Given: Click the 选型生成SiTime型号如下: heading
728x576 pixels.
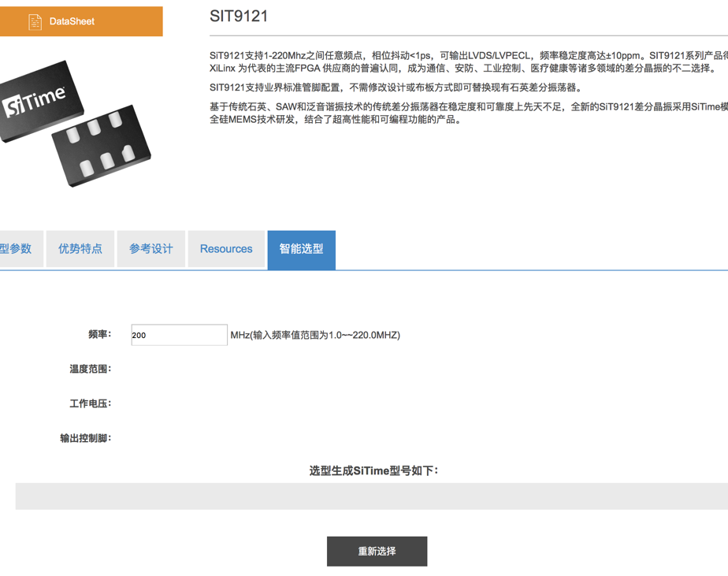Looking at the screenshot, I should click(373, 470).
